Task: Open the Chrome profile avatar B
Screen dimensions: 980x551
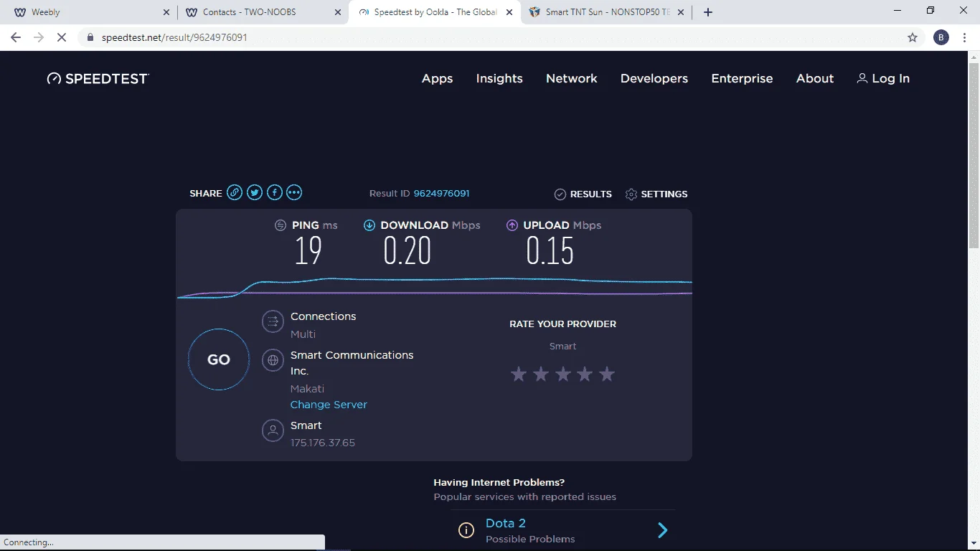Action: coord(941,37)
